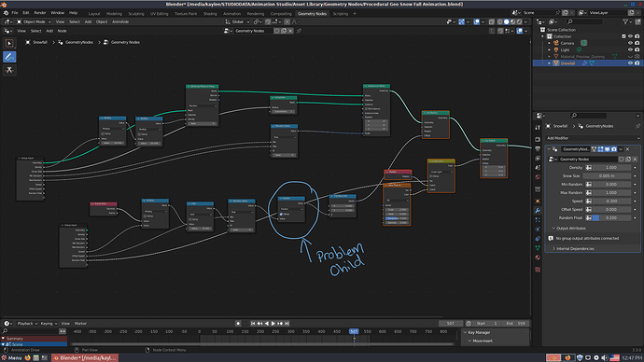The image size is (644, 362).
Task: Pin the node tree in node editor header
Action: coord(299,31)
